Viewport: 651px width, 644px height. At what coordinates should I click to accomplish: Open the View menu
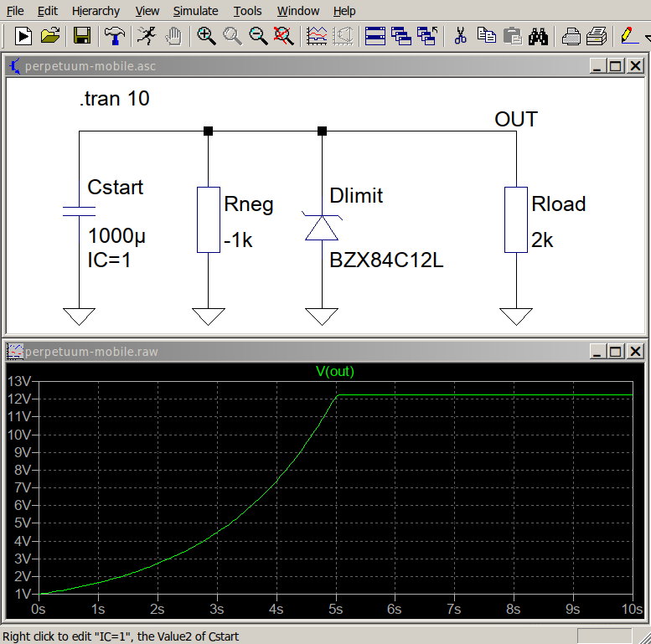point(147,11)
